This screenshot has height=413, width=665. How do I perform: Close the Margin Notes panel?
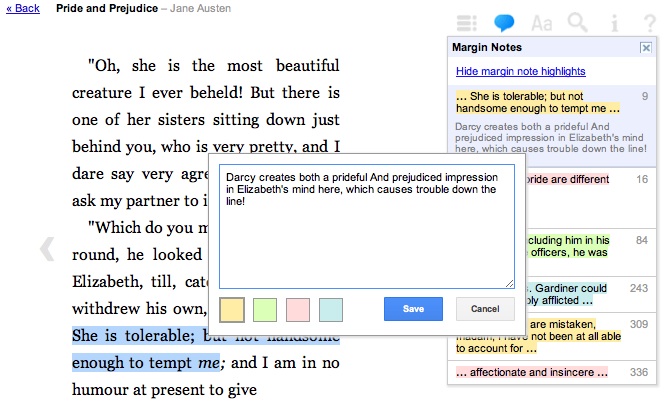pos(645,47)
